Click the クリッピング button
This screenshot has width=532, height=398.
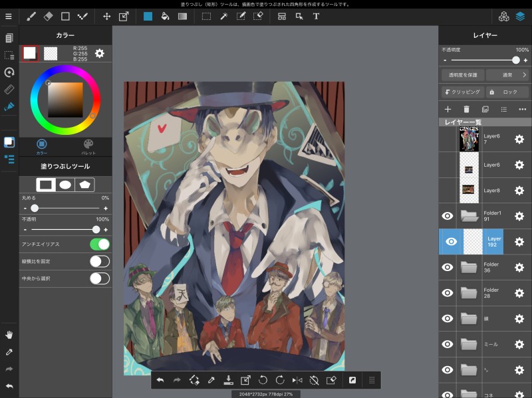463,92
